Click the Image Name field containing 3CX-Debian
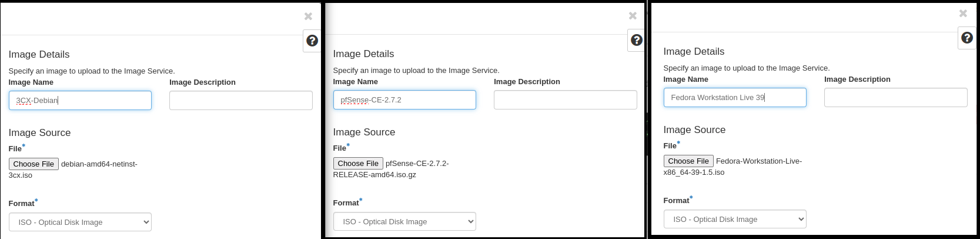The height and width of the screenshot is (239, 980). tap(80, 101)
